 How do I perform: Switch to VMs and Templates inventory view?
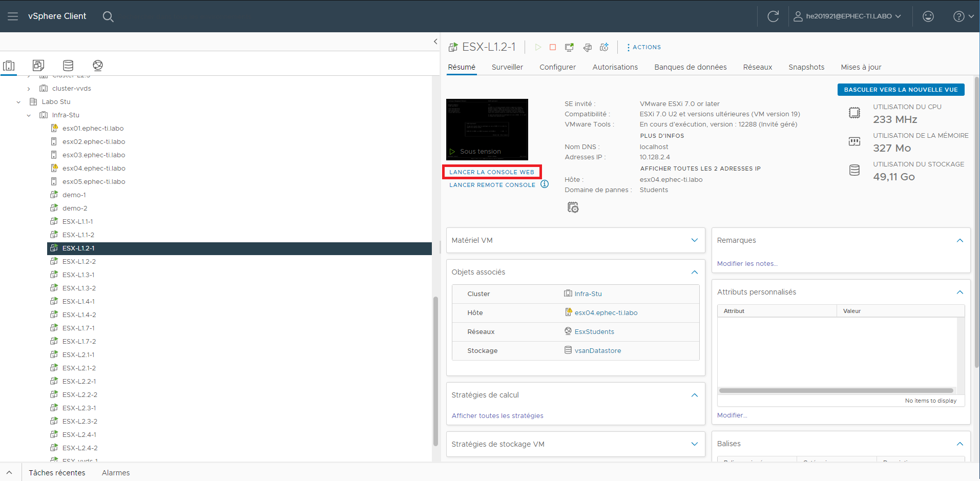(38, 66)
